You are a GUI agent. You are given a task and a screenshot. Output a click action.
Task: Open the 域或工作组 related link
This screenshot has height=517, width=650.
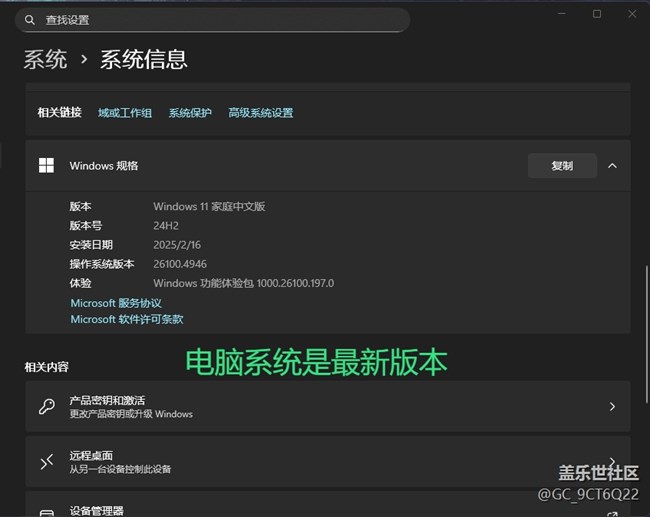pos(125,113)
